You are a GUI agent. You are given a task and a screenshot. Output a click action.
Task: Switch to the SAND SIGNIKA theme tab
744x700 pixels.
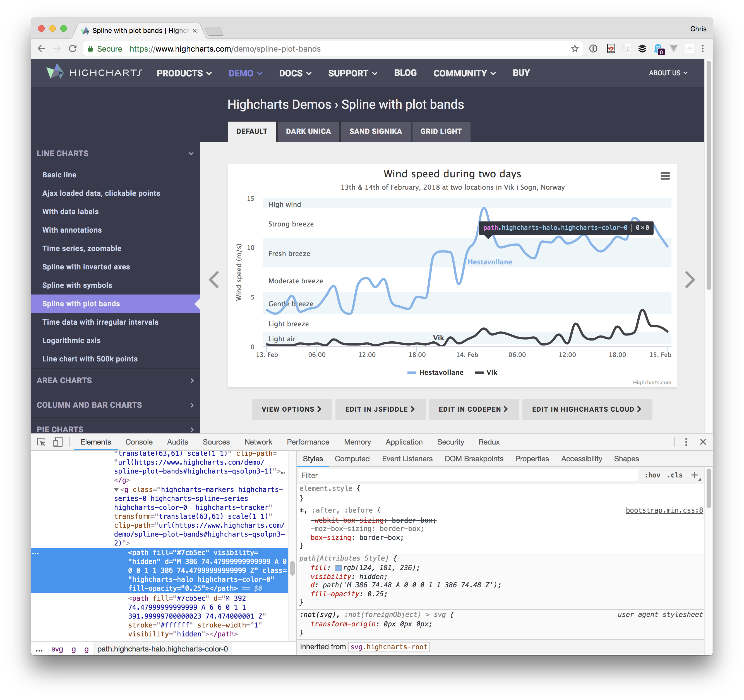coord(375,131)
